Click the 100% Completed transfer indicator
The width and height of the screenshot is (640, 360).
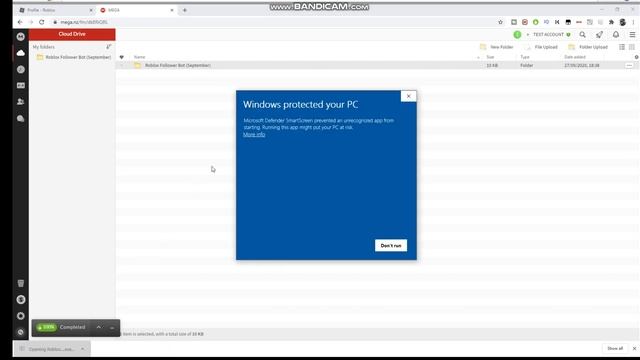click(61, 327)
